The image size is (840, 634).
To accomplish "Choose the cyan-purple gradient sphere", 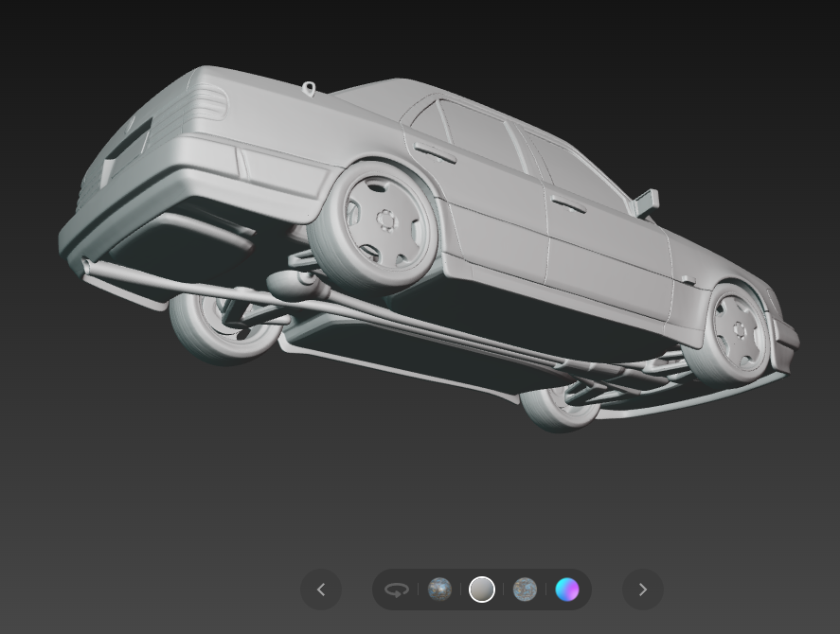I will tap(567, 590).
